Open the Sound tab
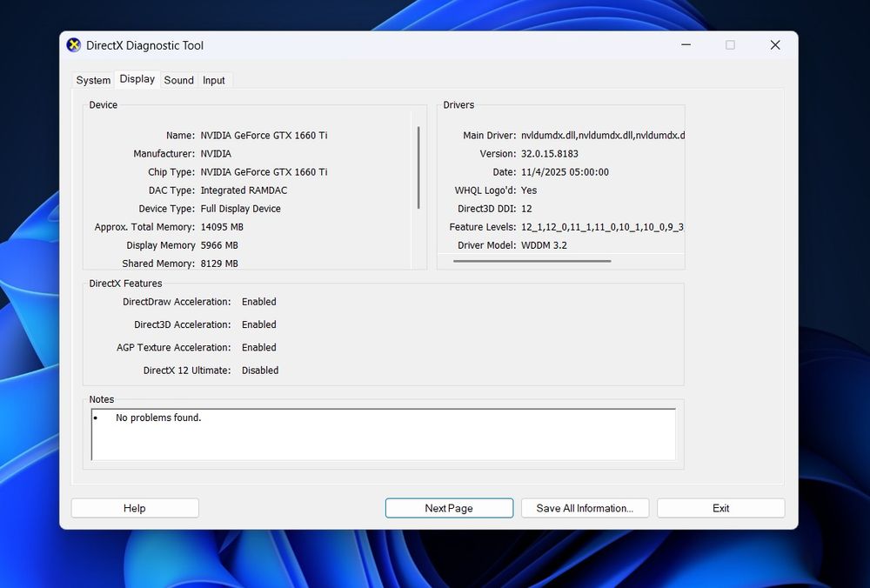 178,80
